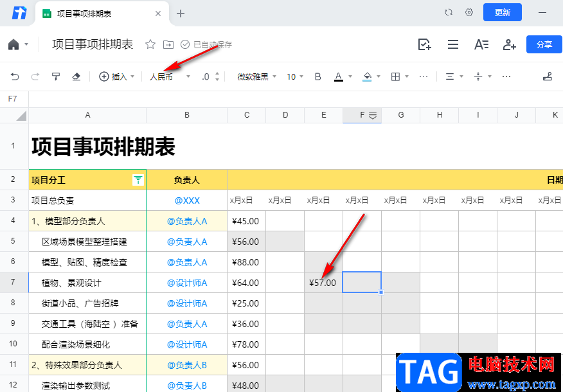Image resolution: width=563 pixels, height=392 pixels.
Task: Expand the home dropdown arrow
Action: [x=26, y=44]
